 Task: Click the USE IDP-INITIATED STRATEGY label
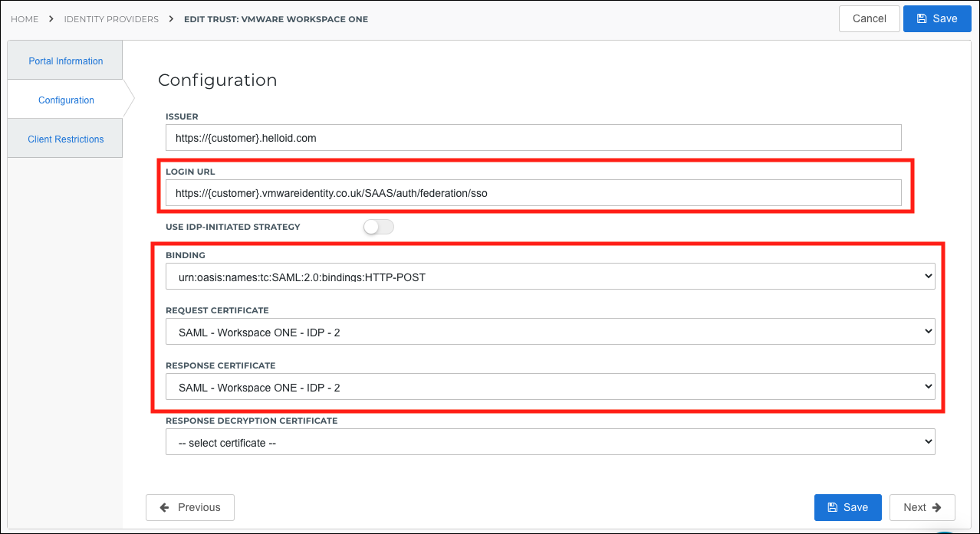[233, 227]
